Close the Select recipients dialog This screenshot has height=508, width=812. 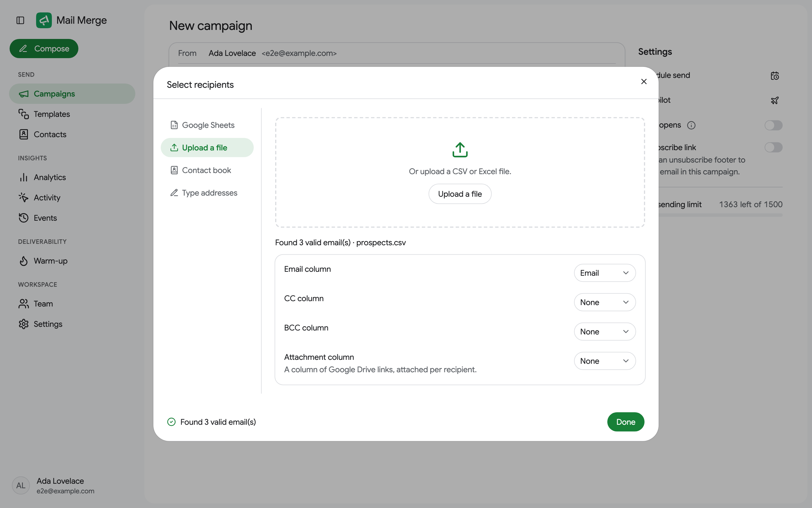click(644, 82)
